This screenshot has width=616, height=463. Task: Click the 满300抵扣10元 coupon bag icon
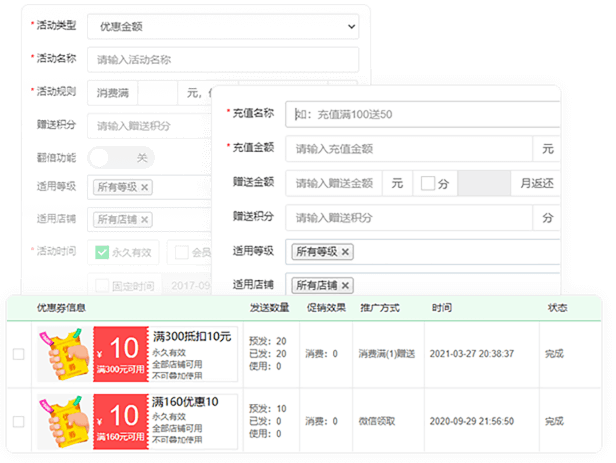pos(62,354)
